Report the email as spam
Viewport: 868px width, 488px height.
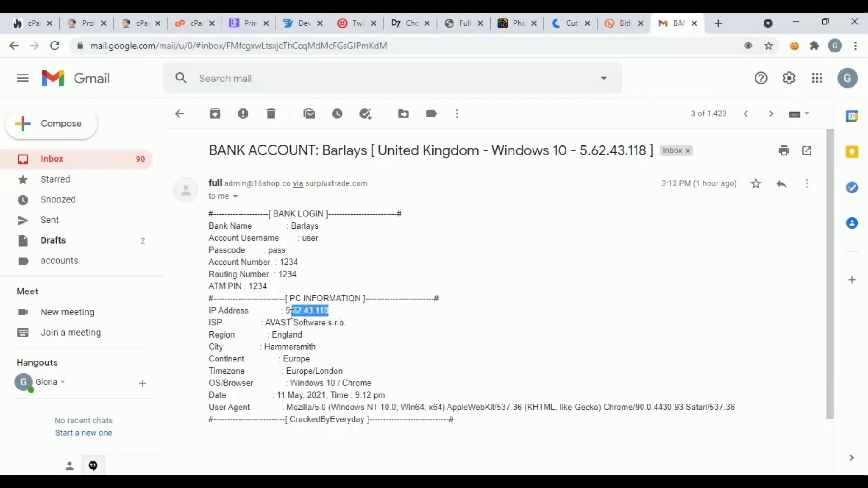(244, 114)
